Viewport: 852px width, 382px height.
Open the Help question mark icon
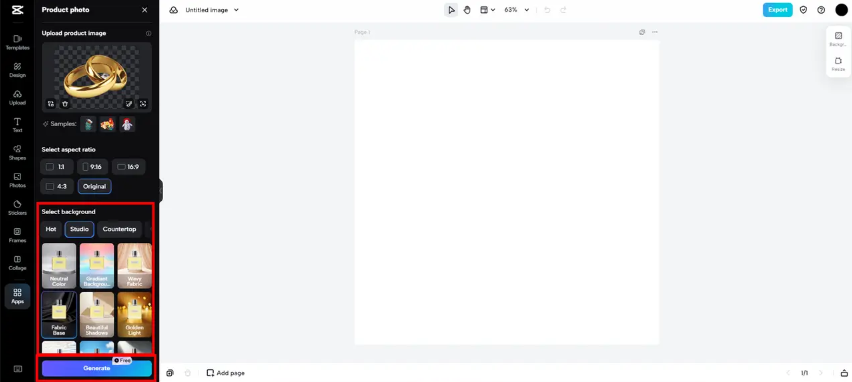click(821, 10)
